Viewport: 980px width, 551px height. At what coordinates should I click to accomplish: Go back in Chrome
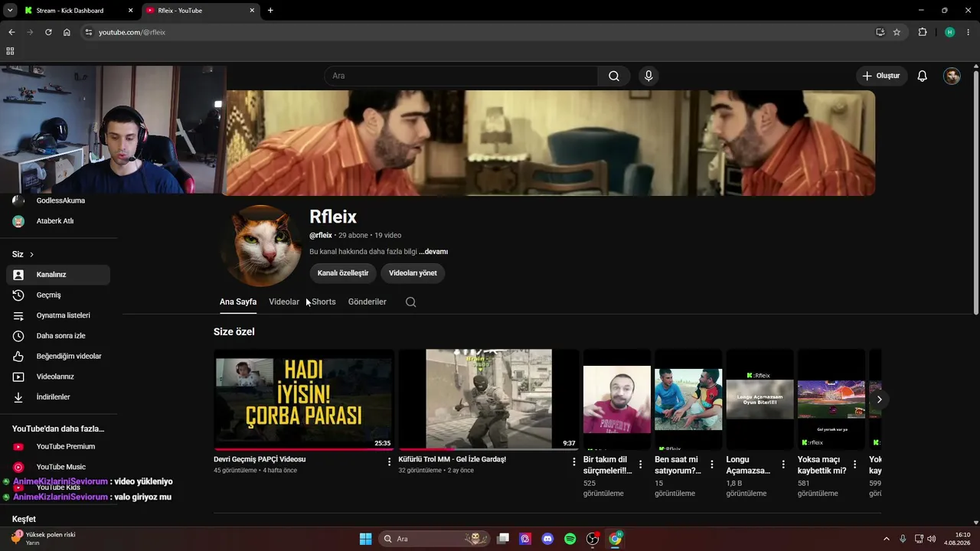11,32
